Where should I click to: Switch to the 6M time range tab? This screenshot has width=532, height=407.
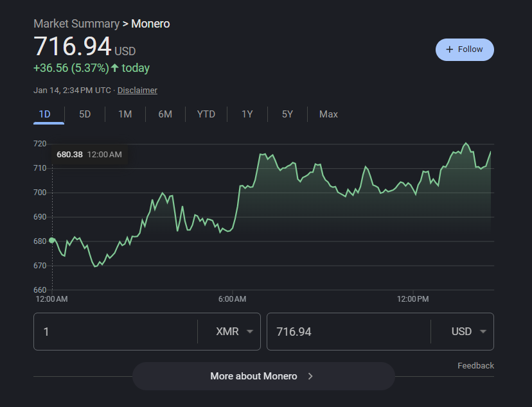[165, 114]
